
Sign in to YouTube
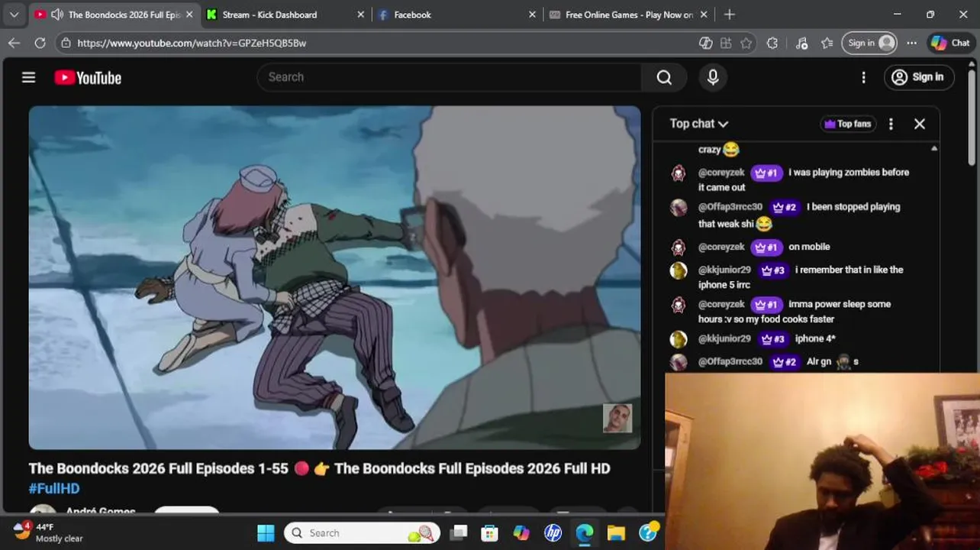919,77
